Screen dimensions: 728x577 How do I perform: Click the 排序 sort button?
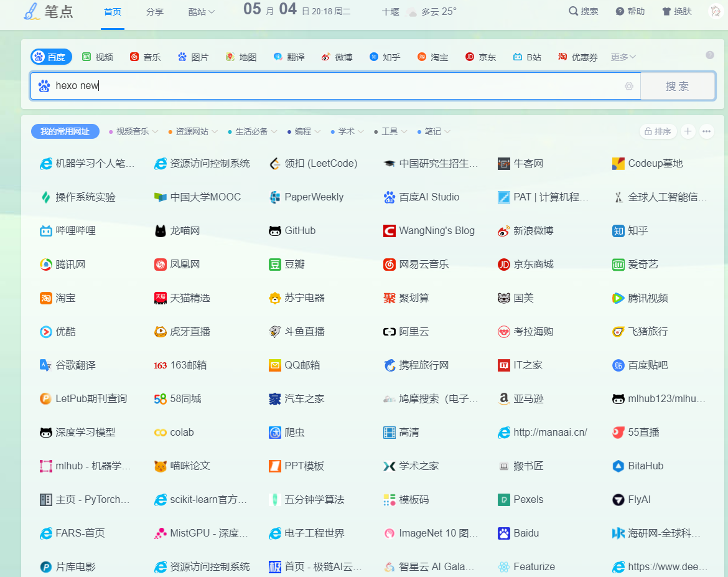tap(658, 131)
